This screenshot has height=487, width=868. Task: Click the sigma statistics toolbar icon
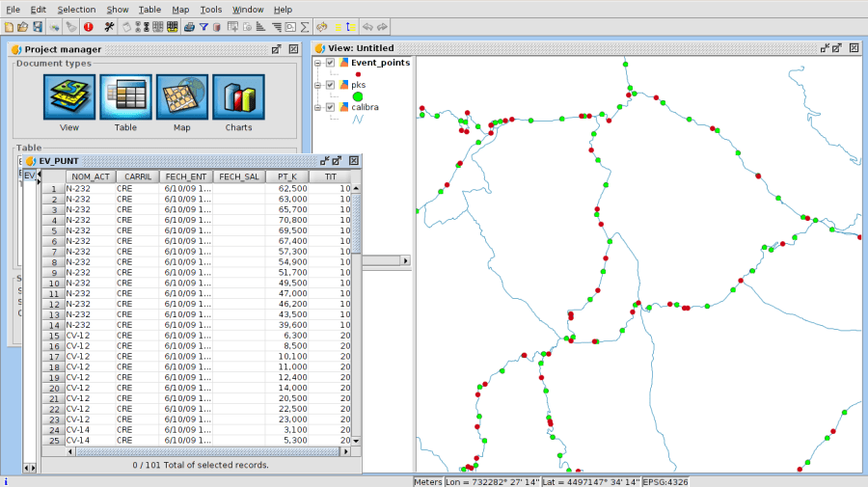pyautogui.click(x=305, y=27)
